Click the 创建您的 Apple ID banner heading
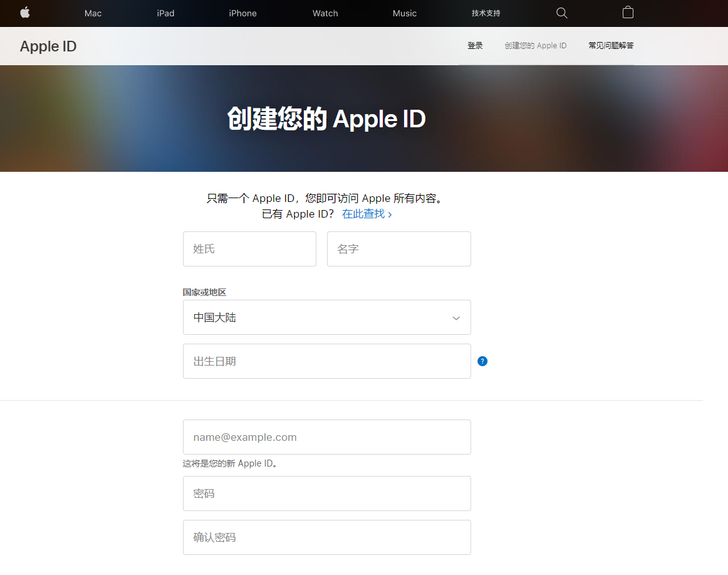Viewport: 728px width, 575px height. tap(326, 119)
